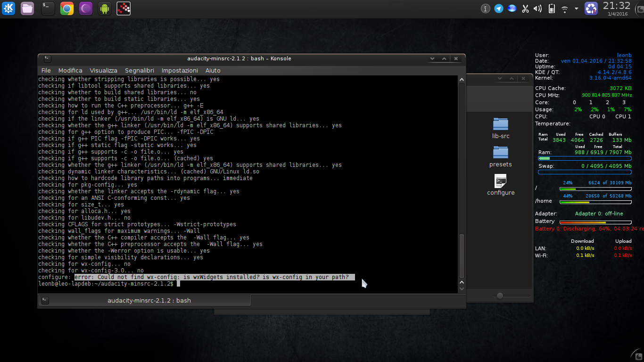Open the Telegram tray icon

499,8
